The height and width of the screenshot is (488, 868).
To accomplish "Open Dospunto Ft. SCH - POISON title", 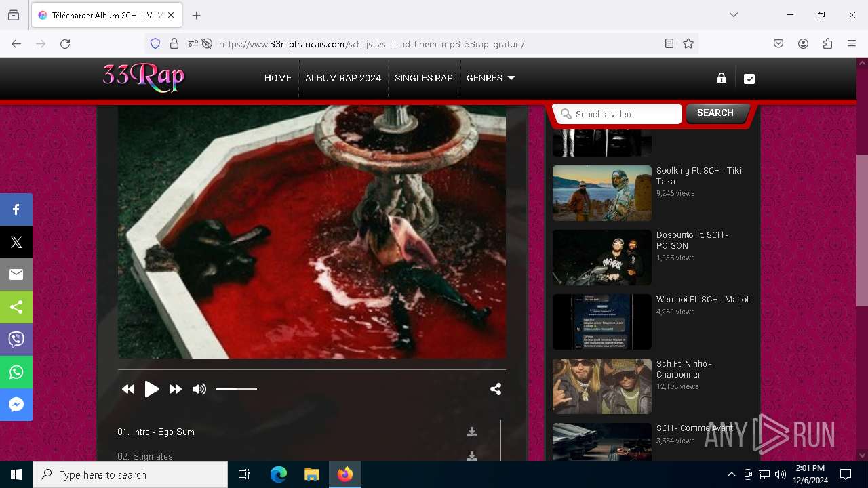I will (692, 241).
